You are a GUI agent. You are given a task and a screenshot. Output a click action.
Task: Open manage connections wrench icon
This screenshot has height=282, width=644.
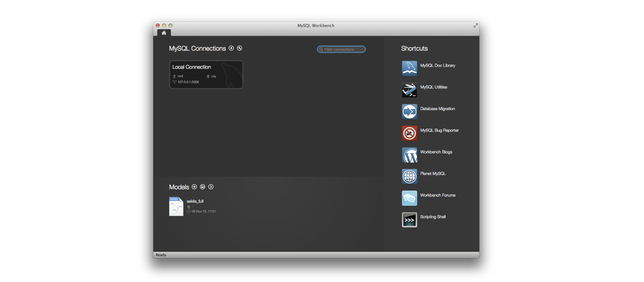pos(239,48)
